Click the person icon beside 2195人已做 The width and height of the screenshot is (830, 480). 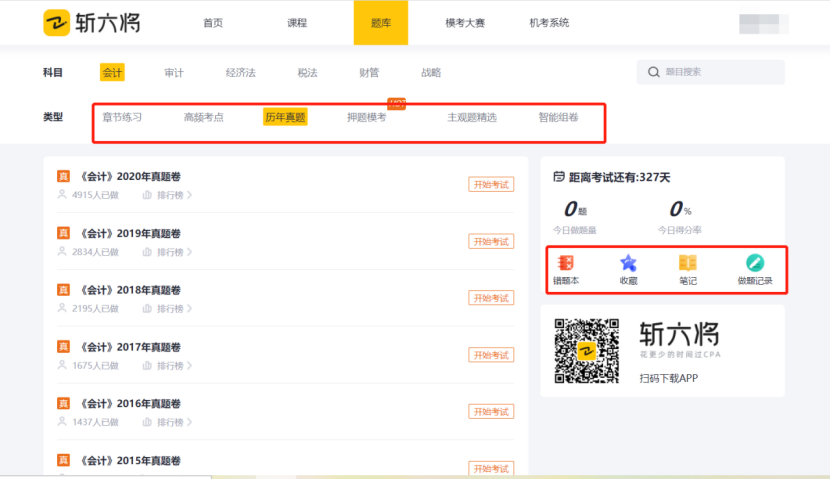tap(62, 308)
